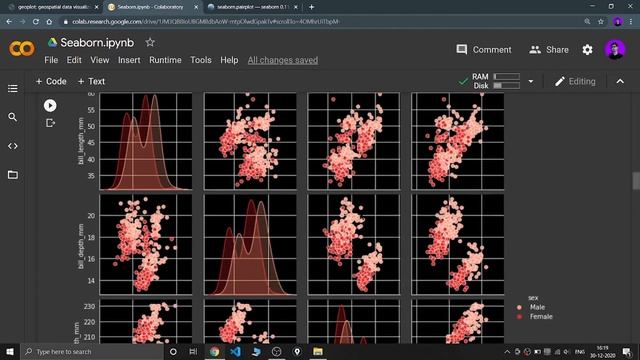Open the Windows notification center
This screenshot has height=360, width=640.
(627, 351)
